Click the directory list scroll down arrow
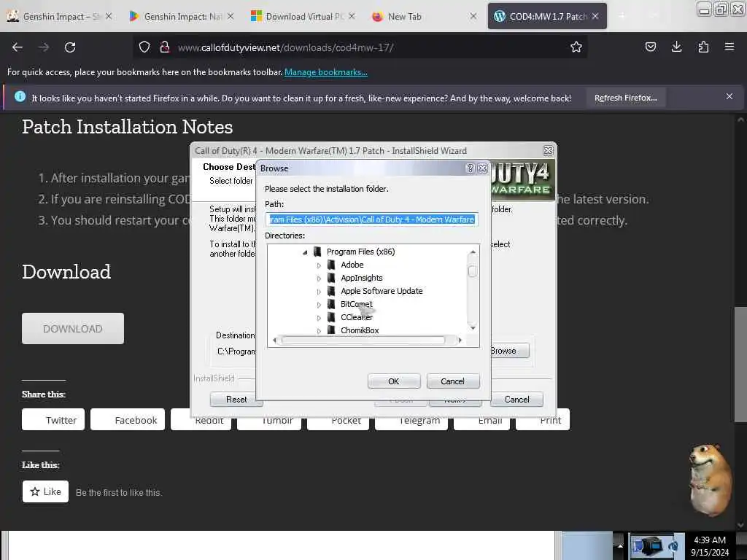 pyautogui.click(x=473, y=328)
